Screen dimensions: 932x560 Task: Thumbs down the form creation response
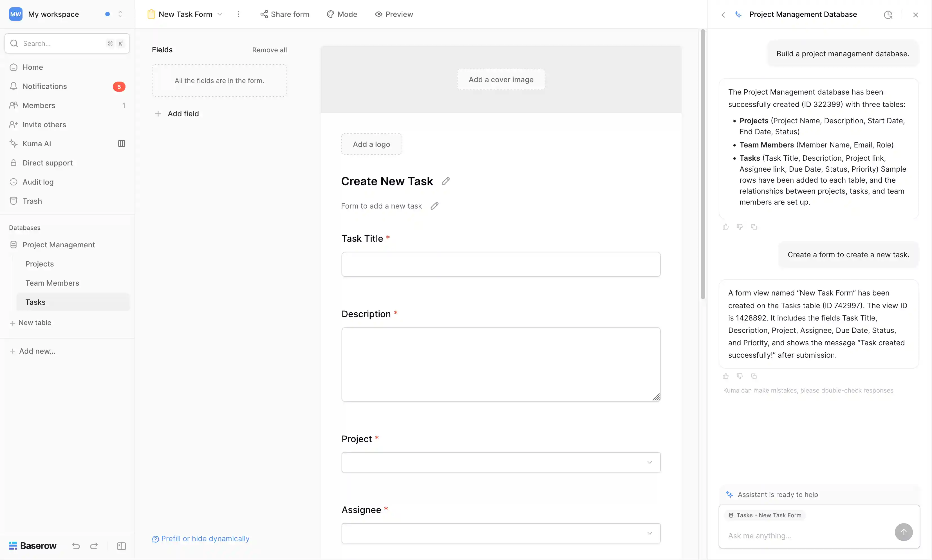click(740, 376)
